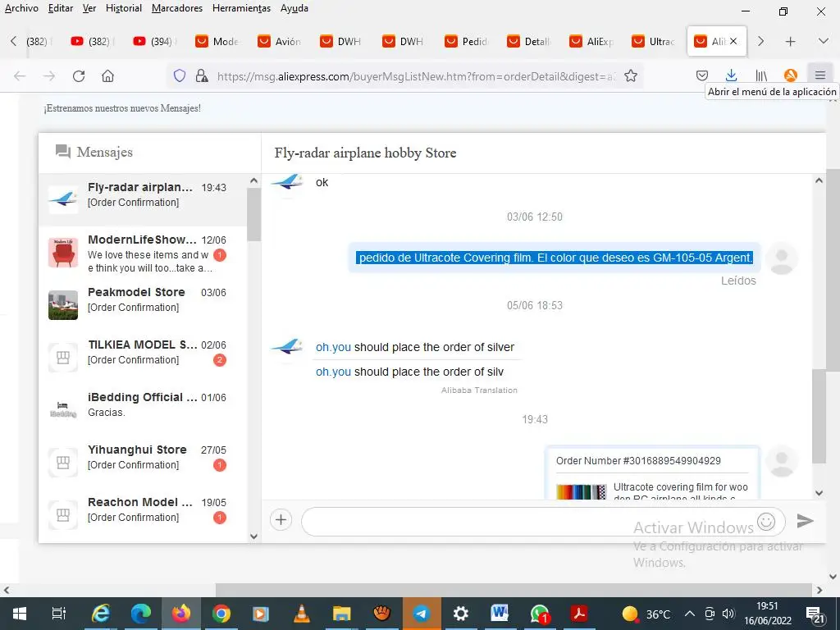Open Windows Start menu
The height and width of the screenshot is (630, 840).
pyautogui.click(x=20, y=614)
